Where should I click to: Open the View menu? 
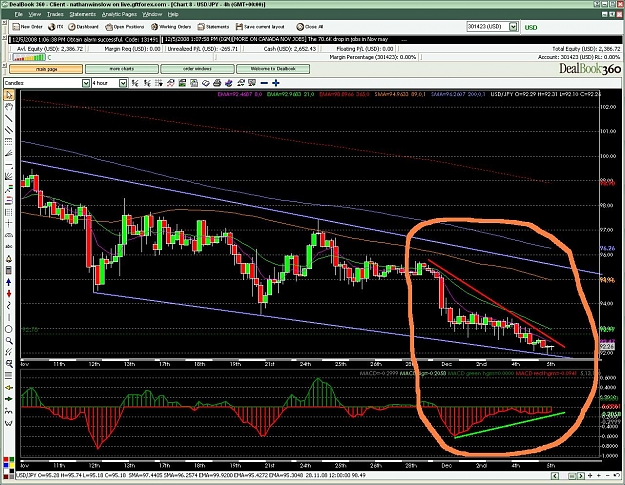pos(35,14)
